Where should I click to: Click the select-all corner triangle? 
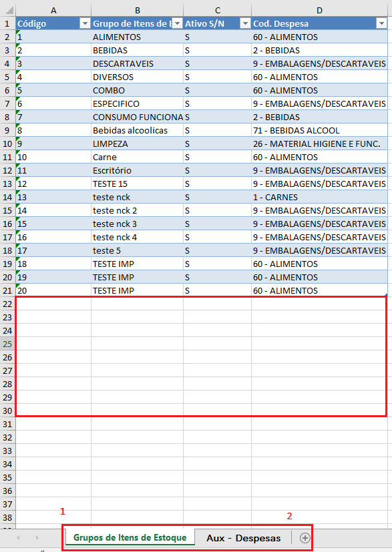point(9,10)
